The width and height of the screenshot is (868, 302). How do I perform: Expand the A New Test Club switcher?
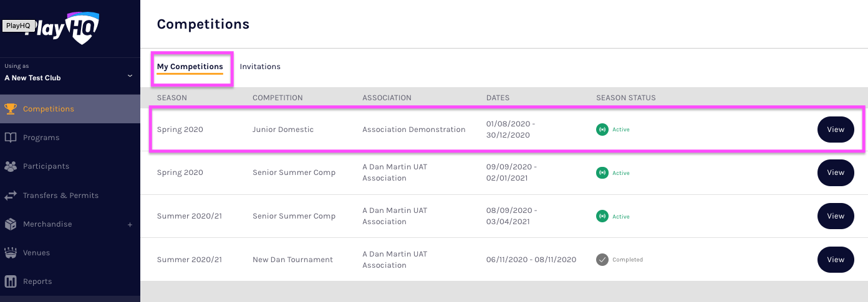coord(130,75)
